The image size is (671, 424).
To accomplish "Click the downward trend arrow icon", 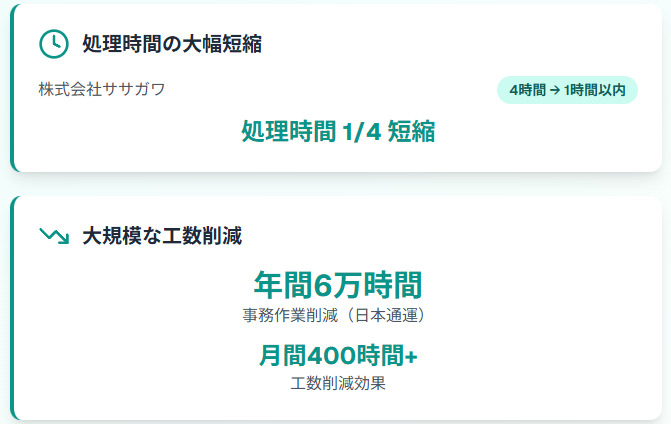I will coord(54,235).
